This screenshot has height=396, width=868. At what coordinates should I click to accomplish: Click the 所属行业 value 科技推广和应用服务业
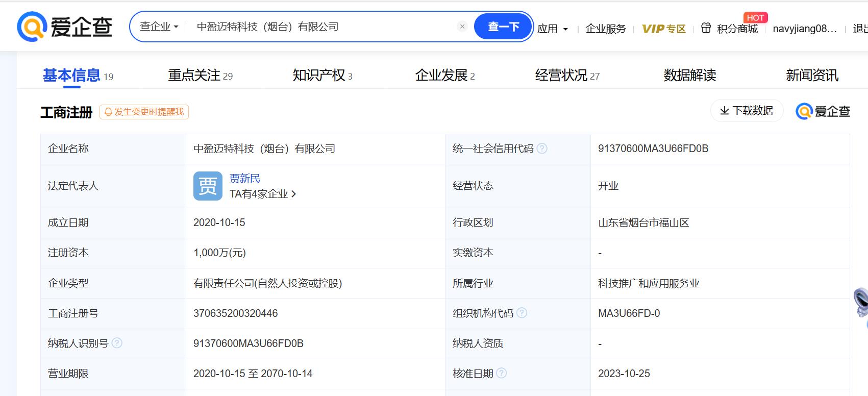point(649,283)
